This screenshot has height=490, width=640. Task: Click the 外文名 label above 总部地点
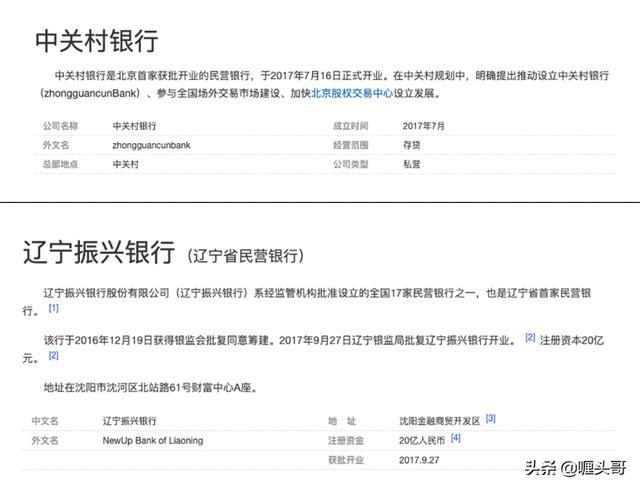click(x=56, y=145)
